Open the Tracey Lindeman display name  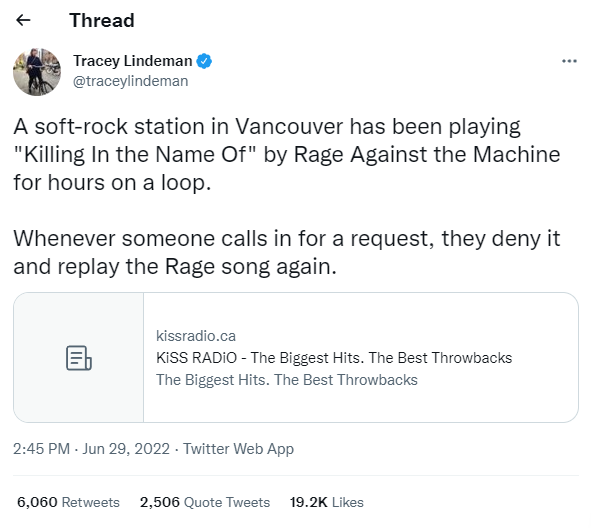coord(133,61)
